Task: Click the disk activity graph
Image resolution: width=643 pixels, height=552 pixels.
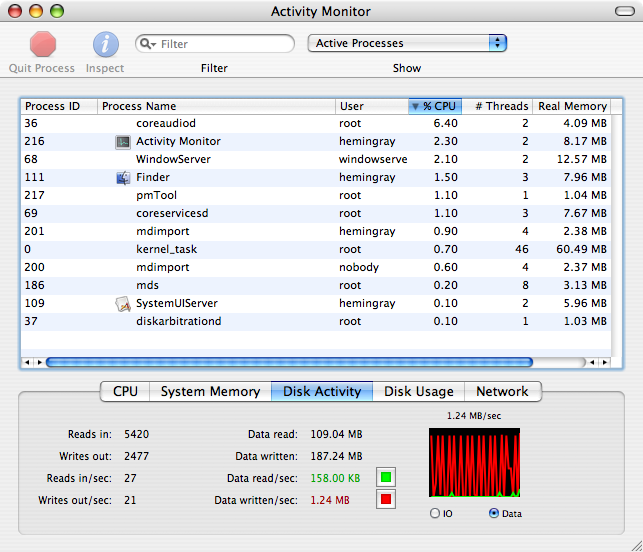Action: 474,462
